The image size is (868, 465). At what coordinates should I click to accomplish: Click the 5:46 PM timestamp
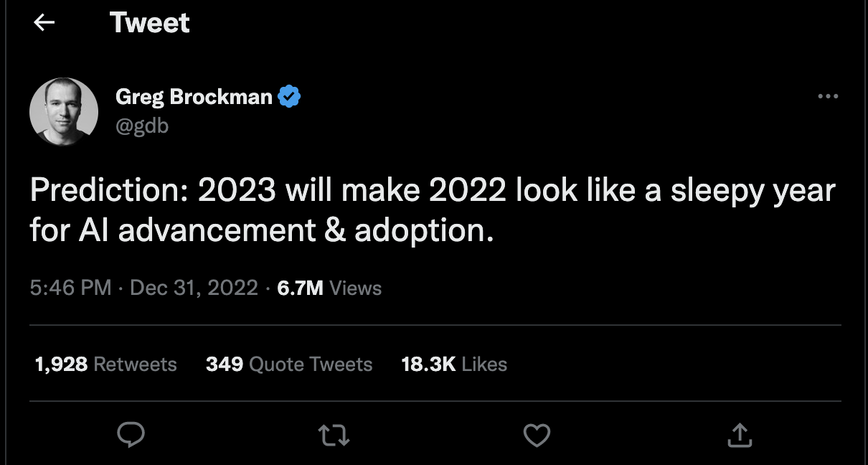coord(70,288)
